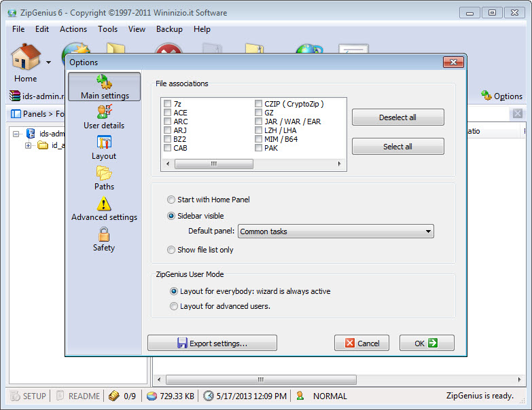Open the Layout settings section
The width and height of the screenshot is (532, 410).
(104, 148)
